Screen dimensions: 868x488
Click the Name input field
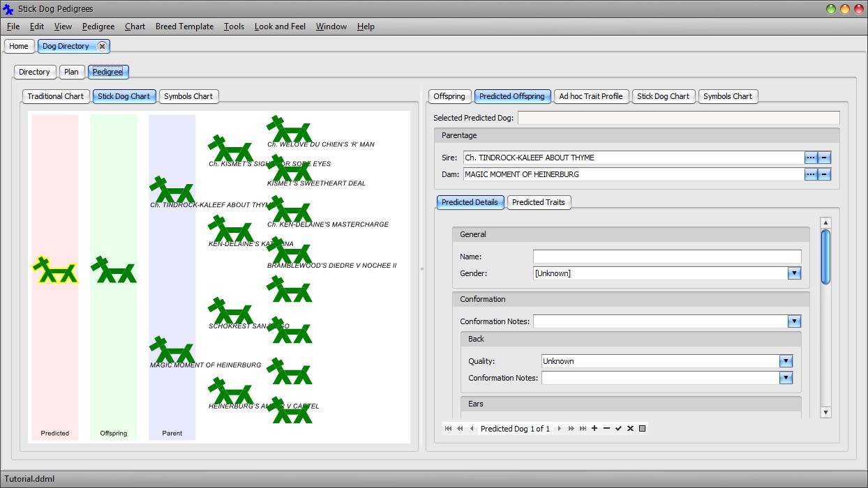click(666, 257)
